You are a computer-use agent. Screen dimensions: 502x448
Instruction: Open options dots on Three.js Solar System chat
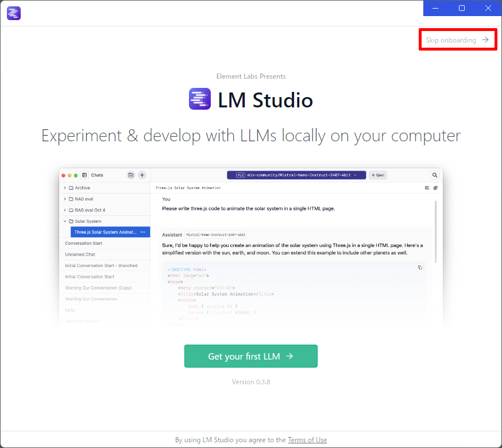(143, 232)
